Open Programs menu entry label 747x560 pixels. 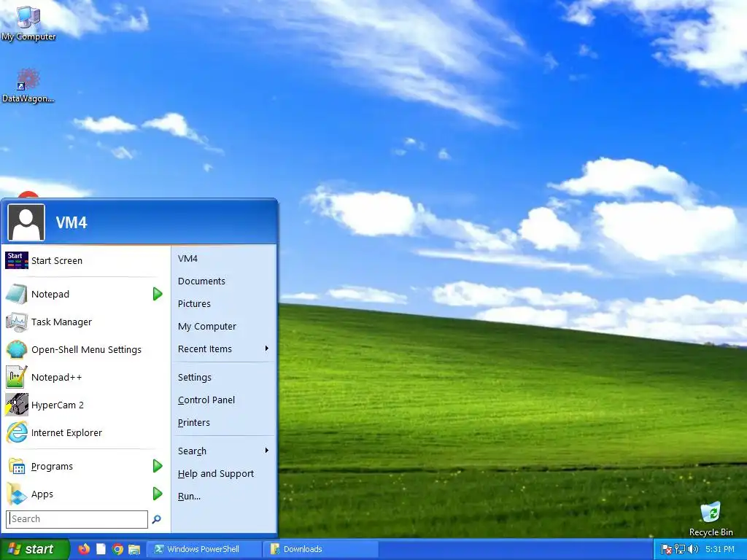coord(52,466)
